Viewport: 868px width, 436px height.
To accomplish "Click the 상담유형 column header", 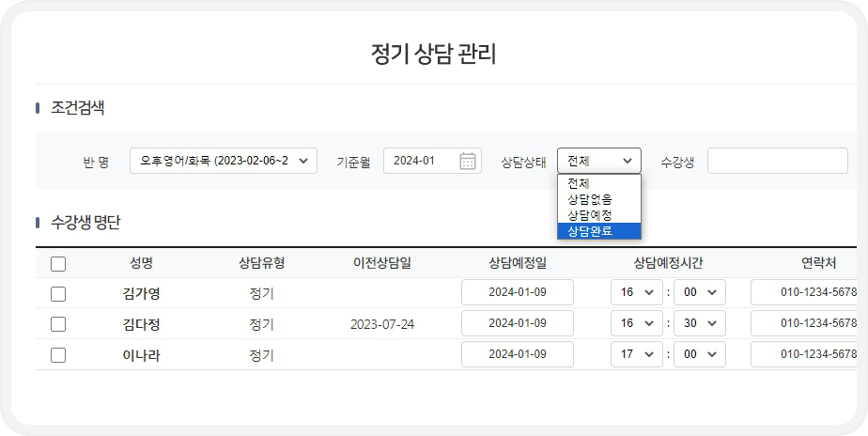I will pos(261,264).
